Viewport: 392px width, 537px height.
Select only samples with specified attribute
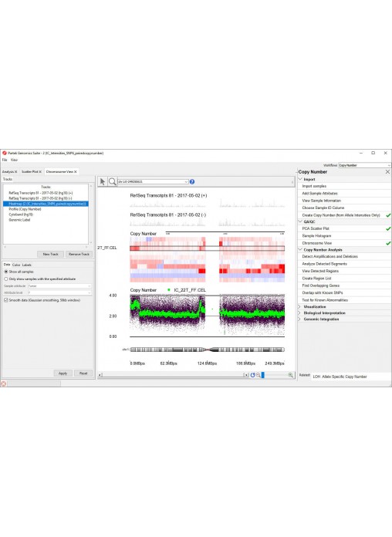[6, 279]
